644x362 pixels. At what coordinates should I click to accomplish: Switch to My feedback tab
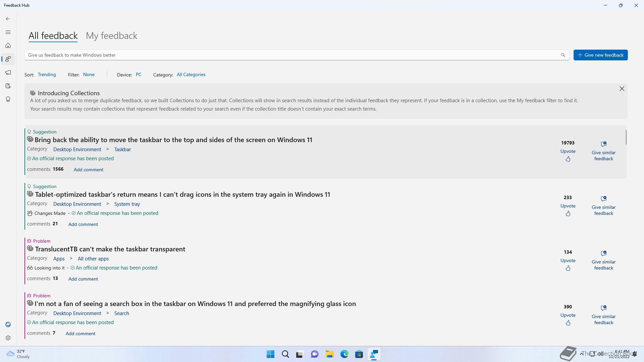tap(112, 36)
